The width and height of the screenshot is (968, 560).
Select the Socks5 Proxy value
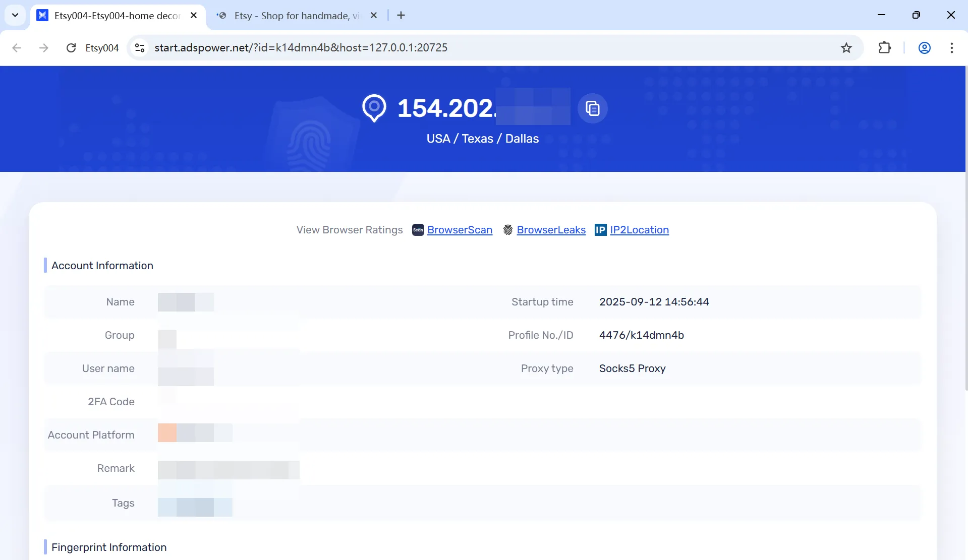[x=632, y=368]
